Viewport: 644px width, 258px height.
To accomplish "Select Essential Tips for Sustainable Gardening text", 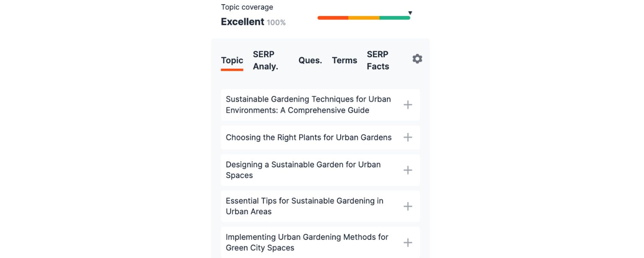I will click(x=304, y=206).
